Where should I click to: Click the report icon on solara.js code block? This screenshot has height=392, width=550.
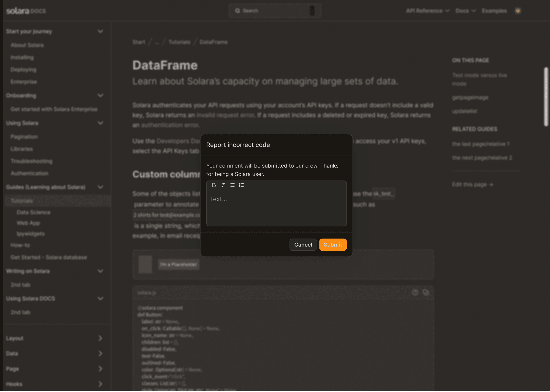[x=415, y=293]
